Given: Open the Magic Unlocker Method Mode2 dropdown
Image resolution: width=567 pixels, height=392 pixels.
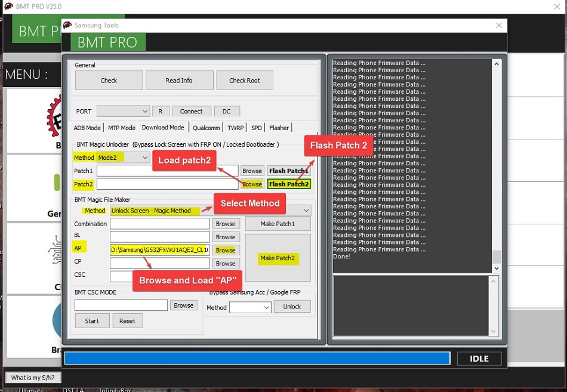Looking at the screenshot, I should pos(124,158).
